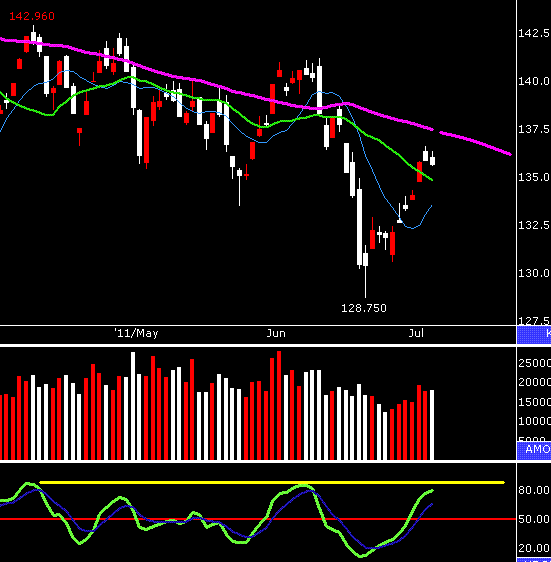Click the 130.0 price axis label
Image resolution: width=551 pixels, height=562 pixels.
point(534,273)
